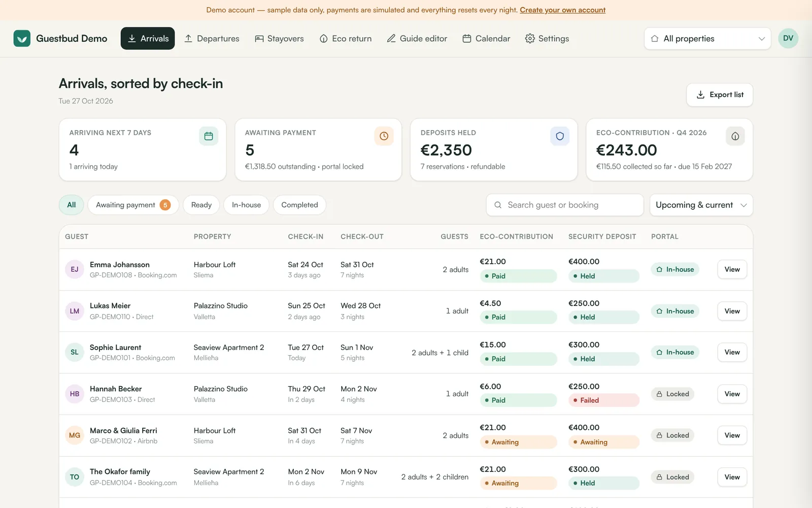This screenshot has height=508, width=812.
Task: Open the Settings tab
Action: pos(547,38)
